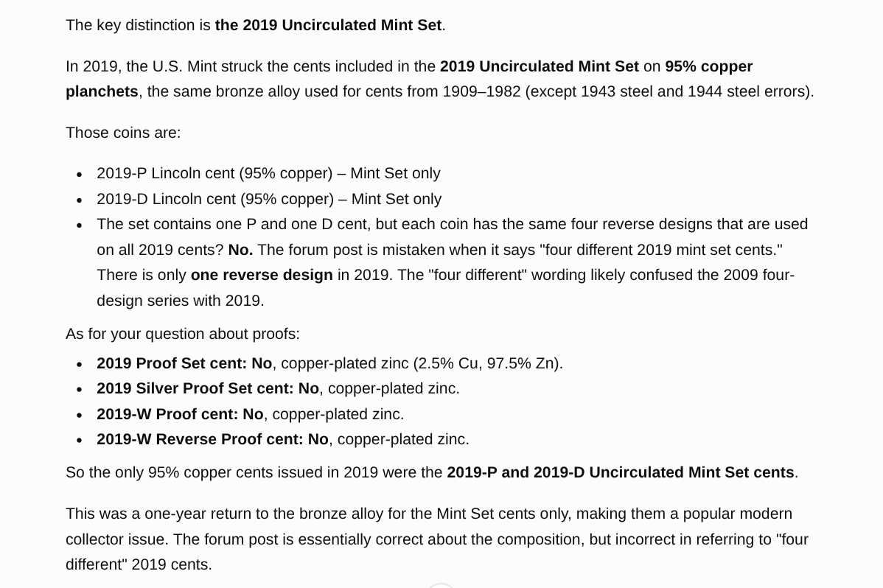Click the '2019 Proof Set cent: No' bullet
883x588 pixels.
click(x=330, y=363)
